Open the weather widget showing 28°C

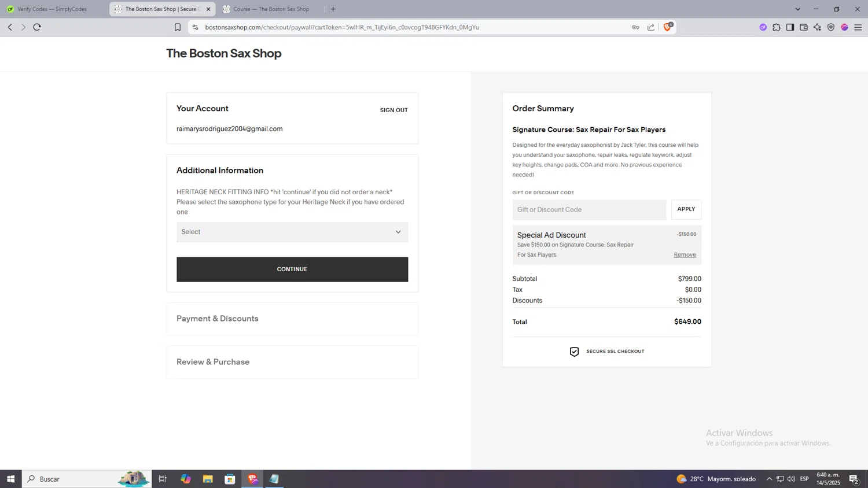click(x=716, y=479)
